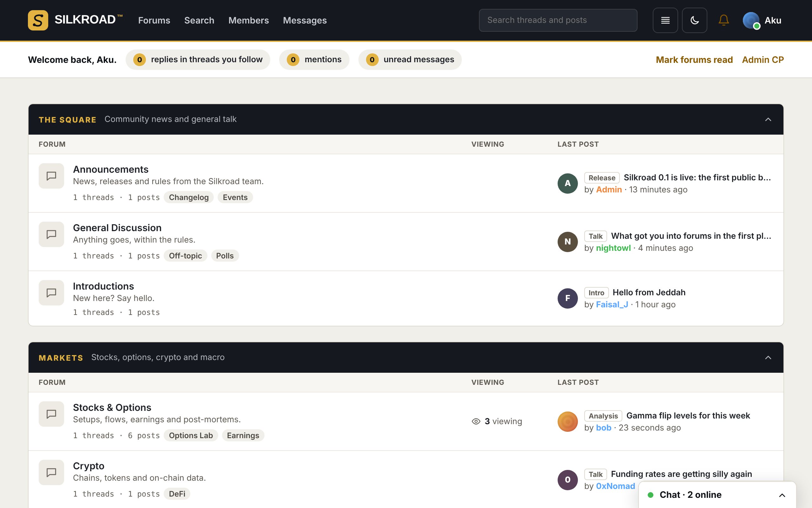Open the Admin CP link
The height and width of the screenshot is (508, 812).
tap(763, 60)
